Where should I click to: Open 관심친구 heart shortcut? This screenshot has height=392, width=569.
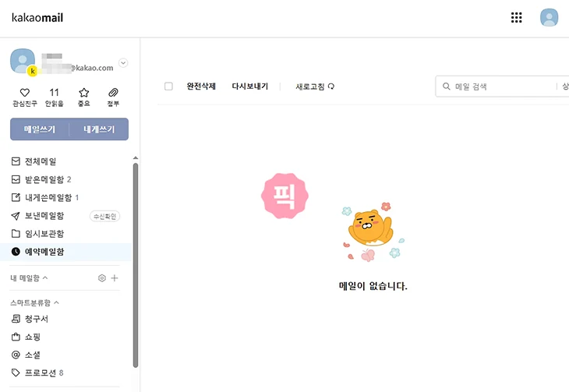point(25,97)
